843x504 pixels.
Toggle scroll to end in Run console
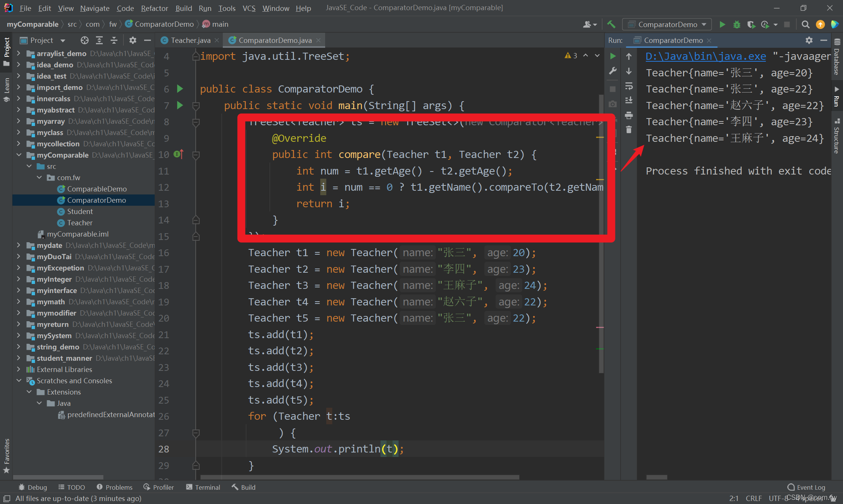(629, 100)
